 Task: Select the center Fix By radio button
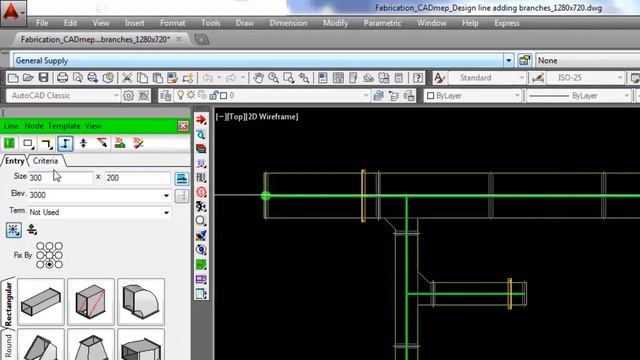coord(49,255)
